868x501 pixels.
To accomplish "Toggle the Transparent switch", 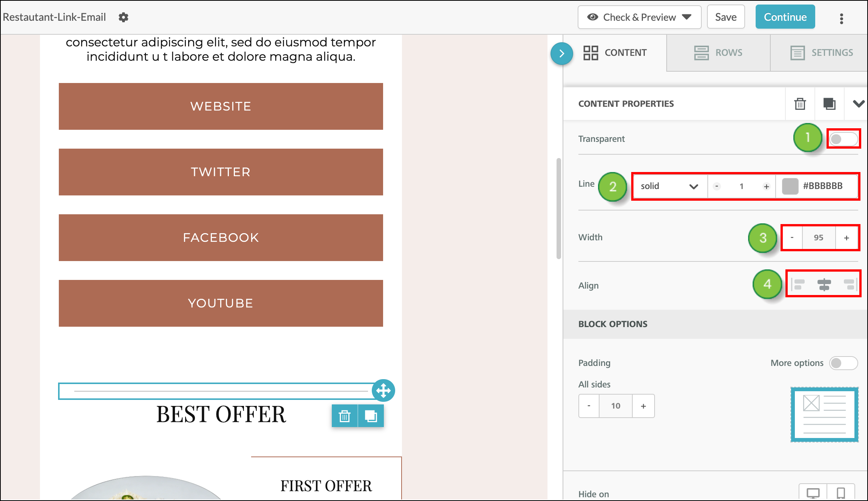I will point(843,139).
